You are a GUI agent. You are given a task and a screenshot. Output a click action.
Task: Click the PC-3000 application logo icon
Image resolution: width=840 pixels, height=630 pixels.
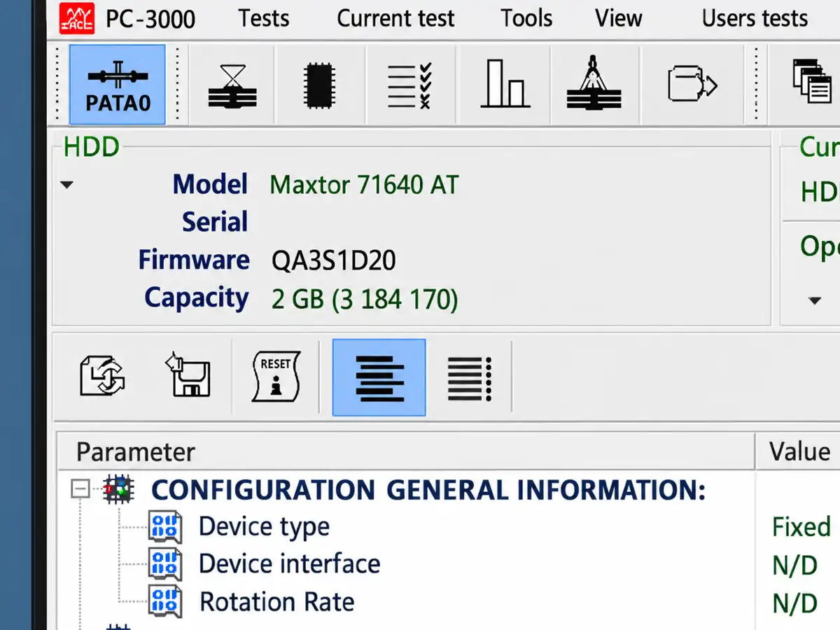coord(77,18)
